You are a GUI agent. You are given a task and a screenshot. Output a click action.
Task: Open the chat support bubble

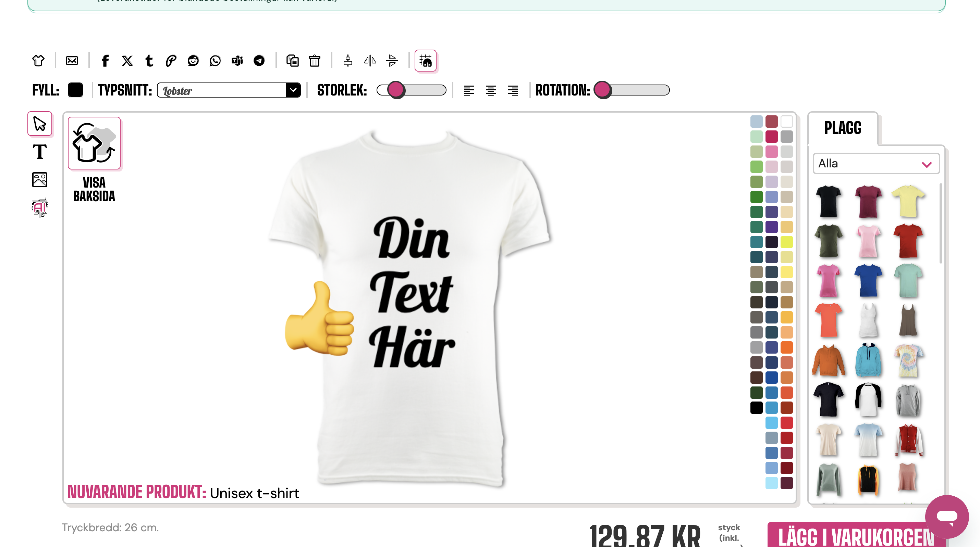[946, 516]
